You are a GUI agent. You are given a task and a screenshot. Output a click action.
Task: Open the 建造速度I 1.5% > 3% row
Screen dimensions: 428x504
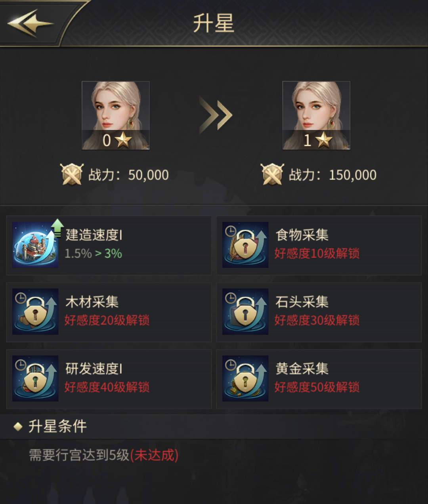(109, 245)
